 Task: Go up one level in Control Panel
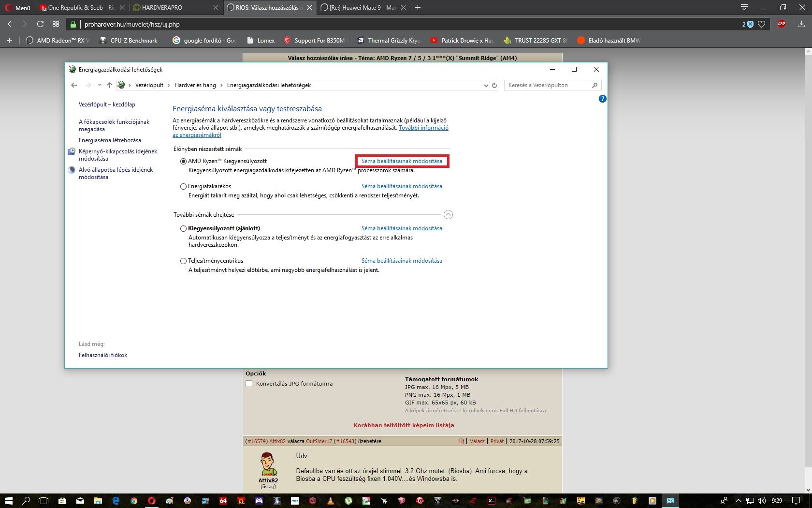click(110, 85)
